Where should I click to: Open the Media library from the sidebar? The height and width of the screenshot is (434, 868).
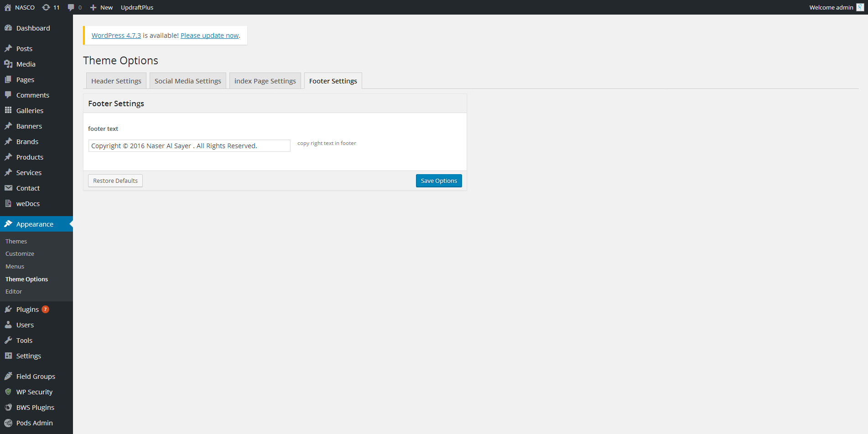(x=25, y=64)
